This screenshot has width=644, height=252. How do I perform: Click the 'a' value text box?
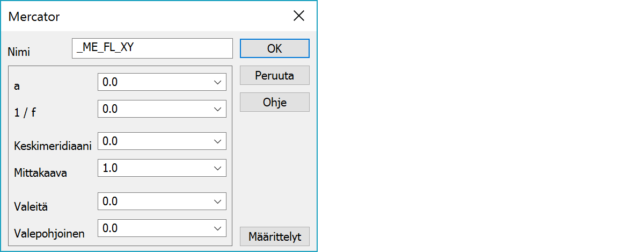point(153,82)
